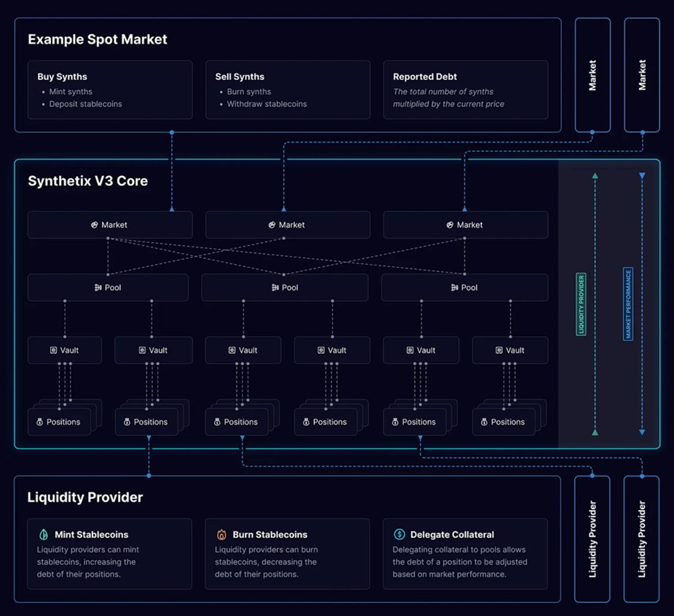Click the flame icon beside Burn Stablecoins

pyautogui.click(x=221, y=535)
